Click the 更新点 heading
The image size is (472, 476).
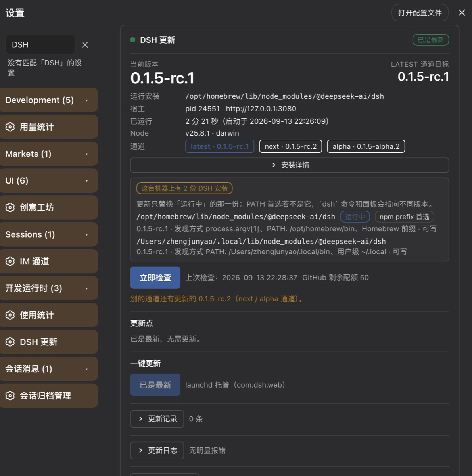142,323
